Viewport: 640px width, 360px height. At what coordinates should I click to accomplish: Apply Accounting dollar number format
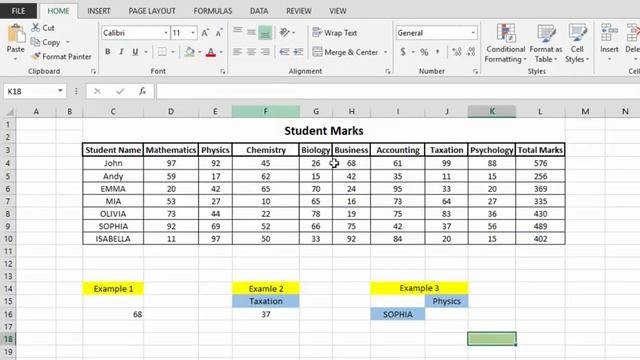pos(403,52)
